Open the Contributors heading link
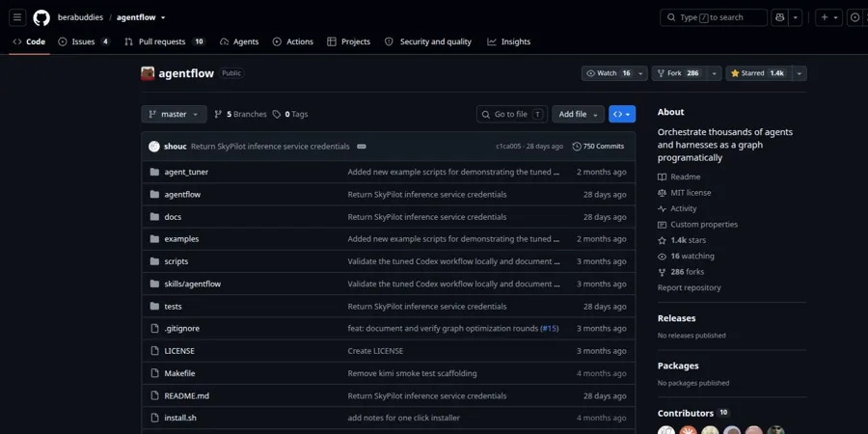Image resolution: width=868 pixels, height=434 pixels. (693, 413)
